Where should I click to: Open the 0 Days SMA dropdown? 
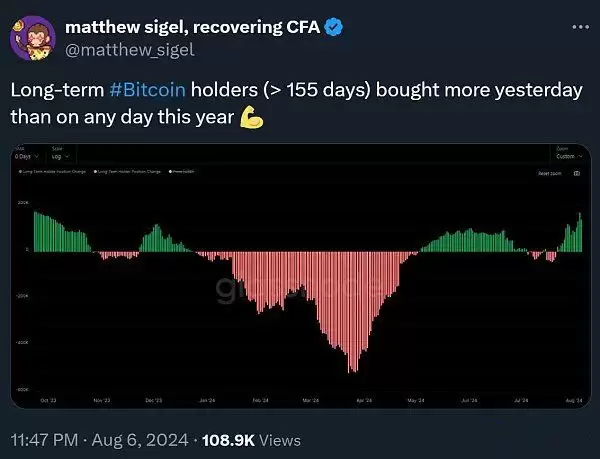click(x=25, y=157)
